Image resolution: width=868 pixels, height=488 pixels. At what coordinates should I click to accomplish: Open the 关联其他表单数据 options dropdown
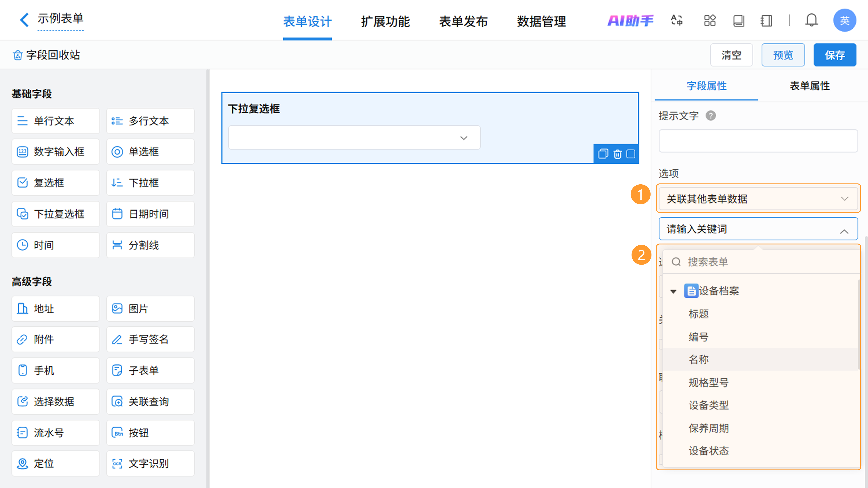[758, 199]
